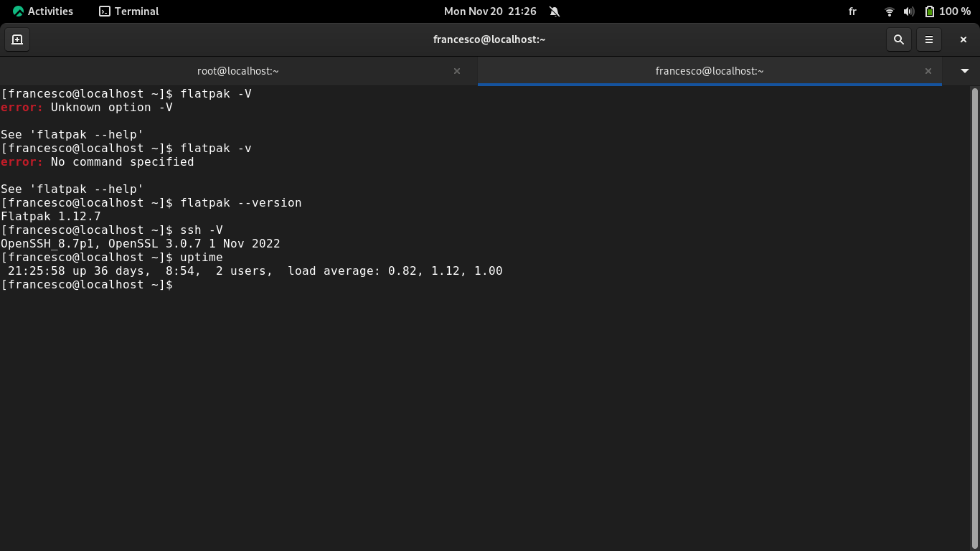Click the notifications muted bell icon

[554, 11]
